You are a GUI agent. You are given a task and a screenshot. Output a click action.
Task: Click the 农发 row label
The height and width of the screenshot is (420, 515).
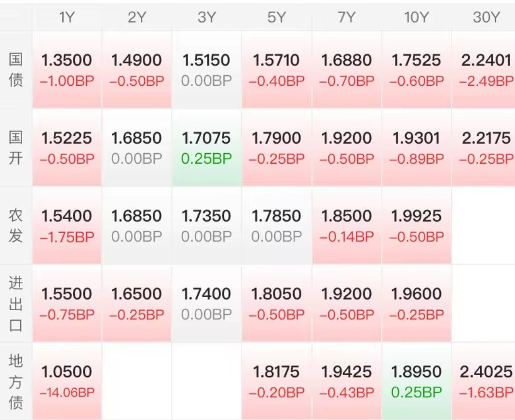point(16,225)
